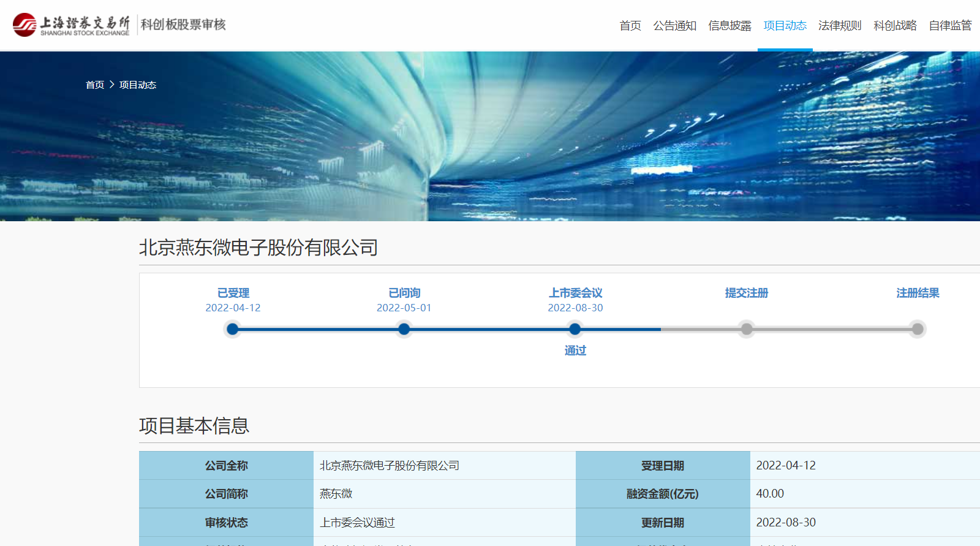Image resolution: width=980 pixels, height=546 pixels.
Task: Click the breadcrumb chevron separator
Action: pos(112,85)
